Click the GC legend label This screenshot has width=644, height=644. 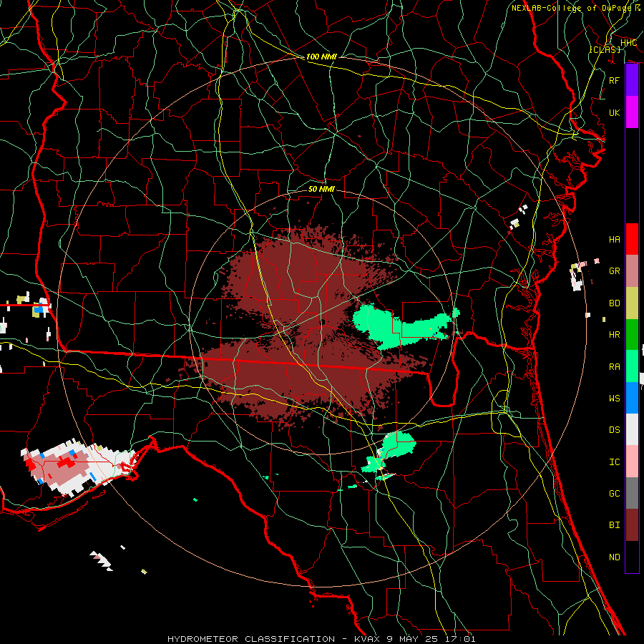click(615, 494)
